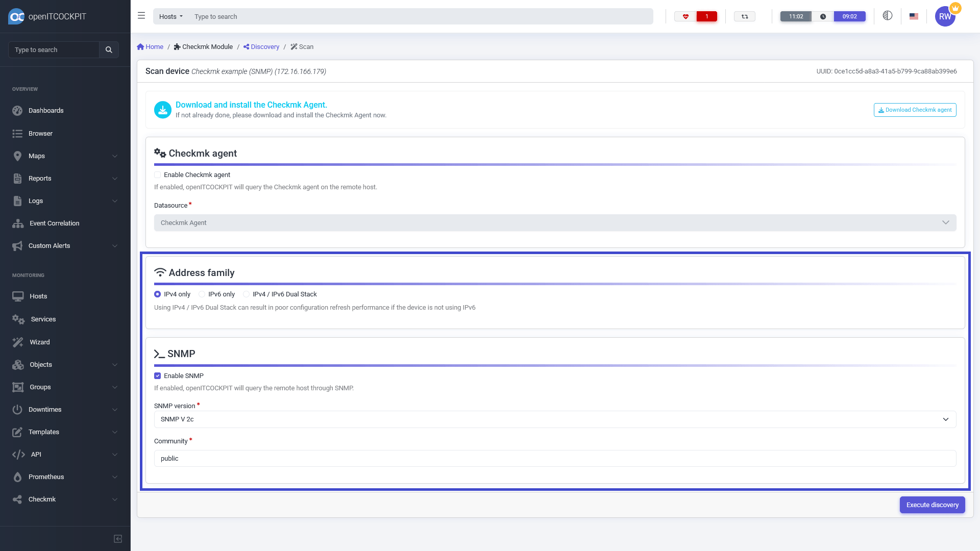Click the openITCOCKPIT logo icon
Image resolution: width=980 pixels, height=551 pixels.
coord(16,16)
